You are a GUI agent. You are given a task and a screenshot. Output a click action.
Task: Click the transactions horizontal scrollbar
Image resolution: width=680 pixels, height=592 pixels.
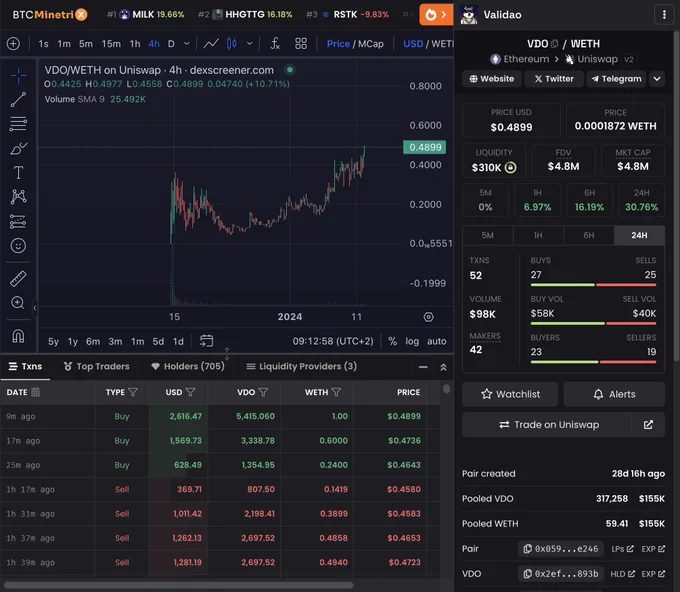pos(179,585)
